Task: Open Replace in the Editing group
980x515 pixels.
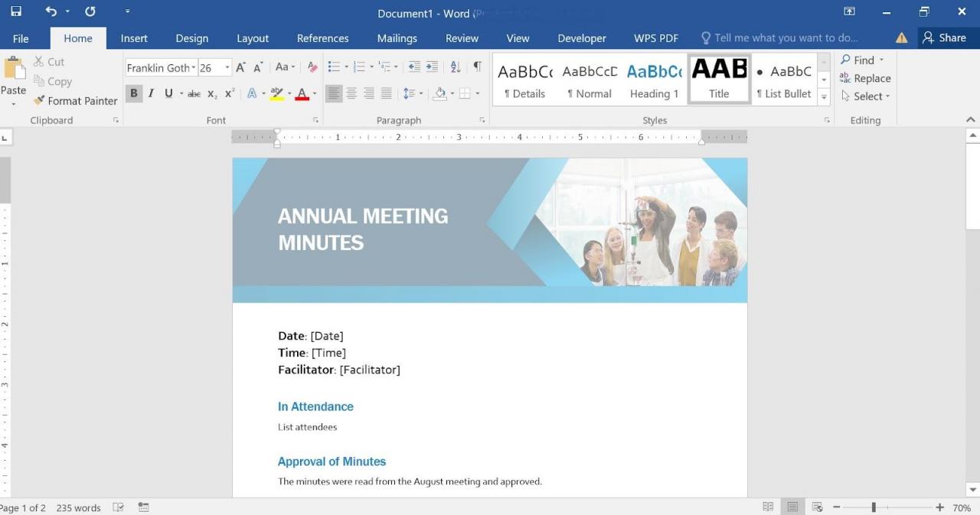Action: 866,78
